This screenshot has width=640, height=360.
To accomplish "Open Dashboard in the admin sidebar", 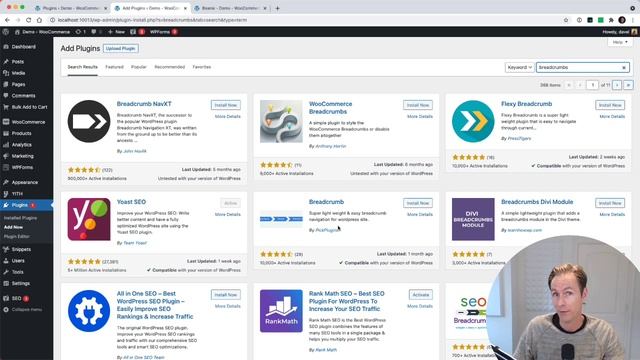I will (x=23, y=47).
